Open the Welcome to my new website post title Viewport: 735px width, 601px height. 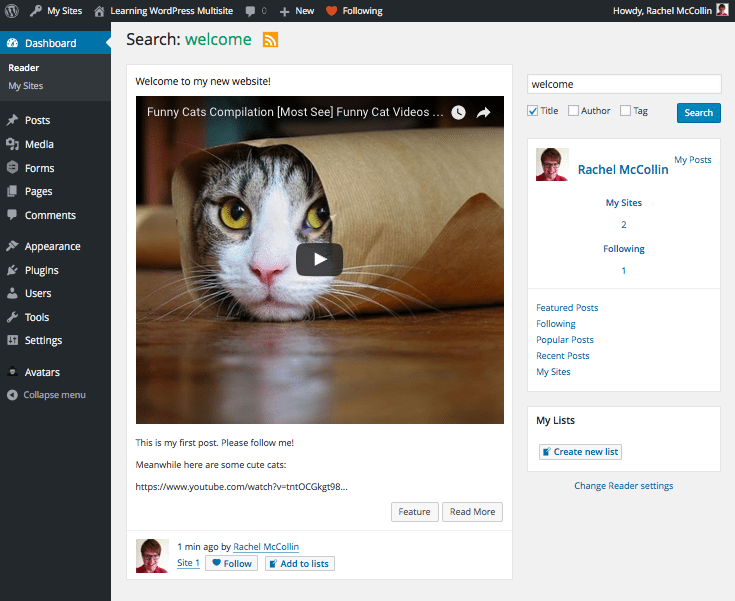coord(203,82)
